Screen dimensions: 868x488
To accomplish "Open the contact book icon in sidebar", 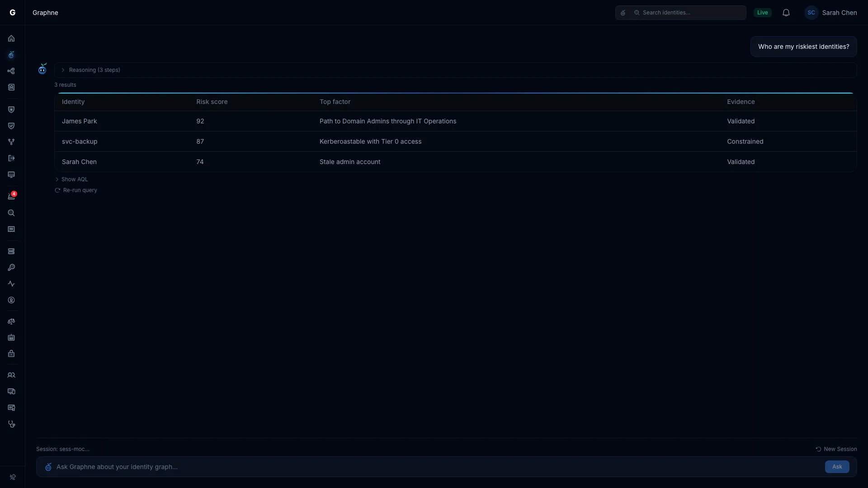I will [x=11, y=87].
